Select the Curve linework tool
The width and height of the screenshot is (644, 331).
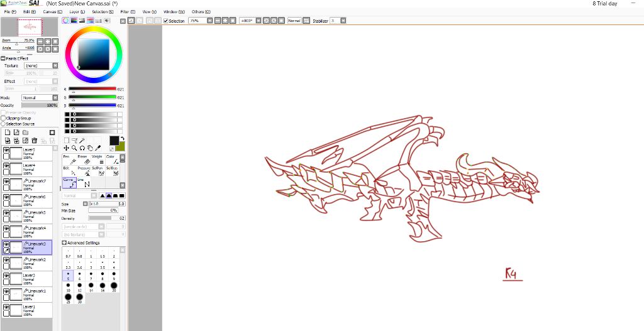pyautogui.click(x=69, y=182)
